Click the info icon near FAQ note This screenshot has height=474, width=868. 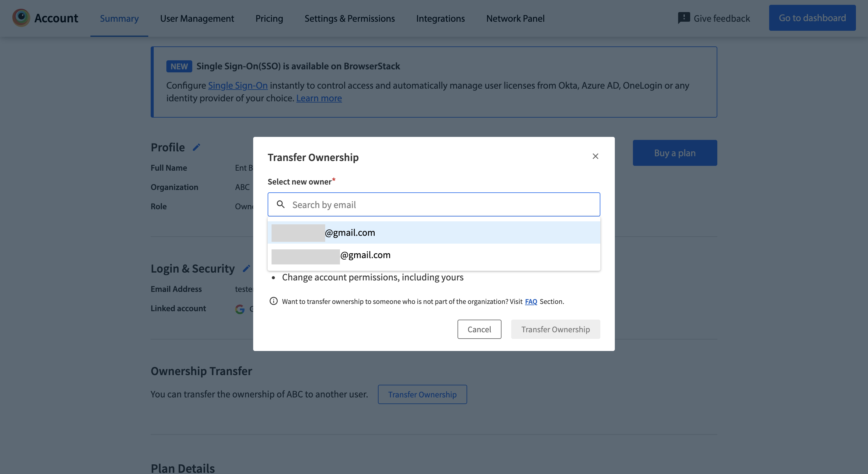[x=274, y=301]
